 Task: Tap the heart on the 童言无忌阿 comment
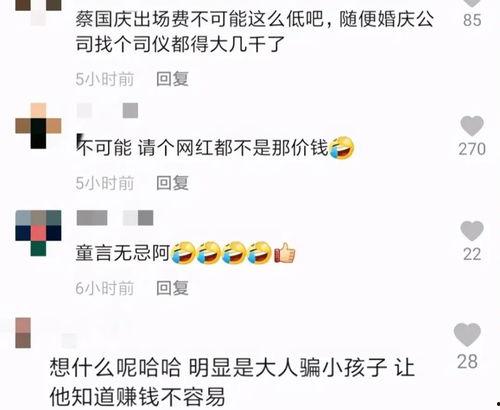tap(472, 231)
